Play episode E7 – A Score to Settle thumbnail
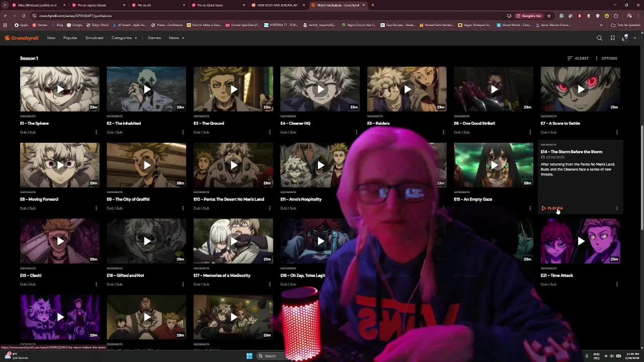Screen dimensions: 644x362 click(581, 89)
